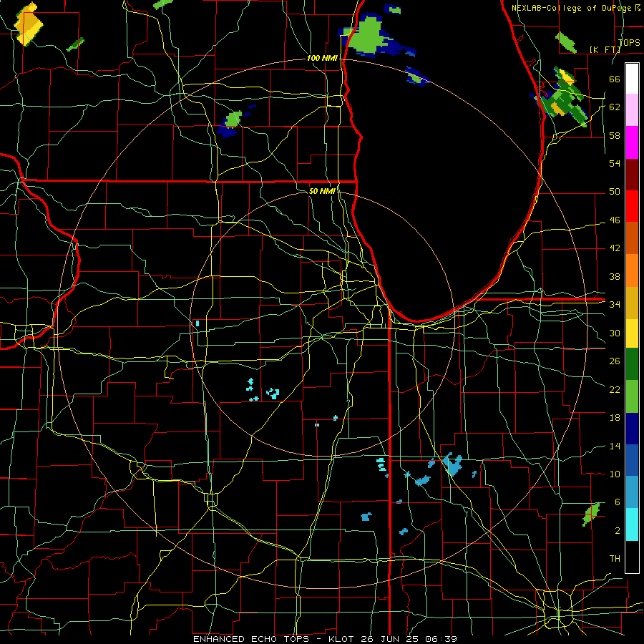Viewport: 644px width, 644px height.
Task: Select the 2 value on the legend
Action: click(x=617, y=531)
